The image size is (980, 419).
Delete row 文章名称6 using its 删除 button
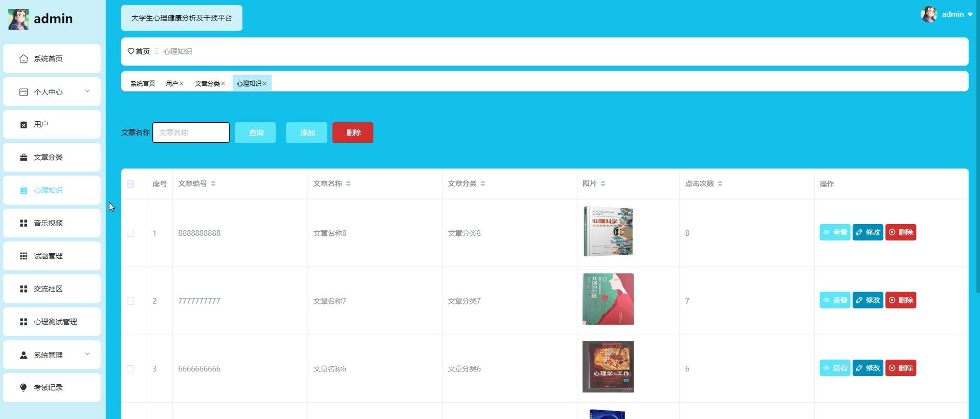901,368
